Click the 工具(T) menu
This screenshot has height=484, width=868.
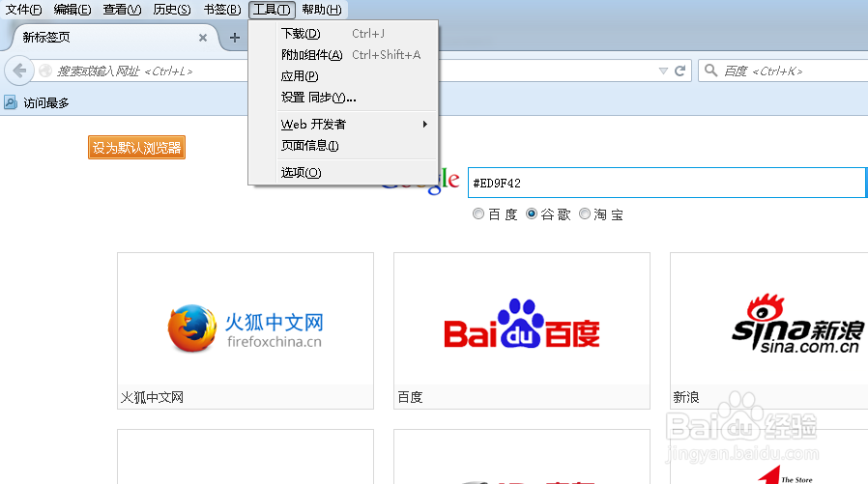point(272,10)
